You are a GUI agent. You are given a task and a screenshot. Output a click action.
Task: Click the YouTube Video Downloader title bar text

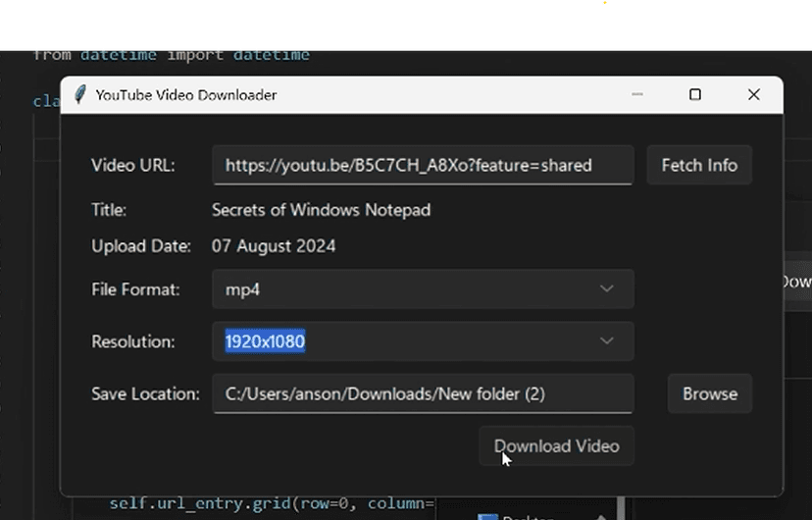pyautogui.click(x=186, y=95)
